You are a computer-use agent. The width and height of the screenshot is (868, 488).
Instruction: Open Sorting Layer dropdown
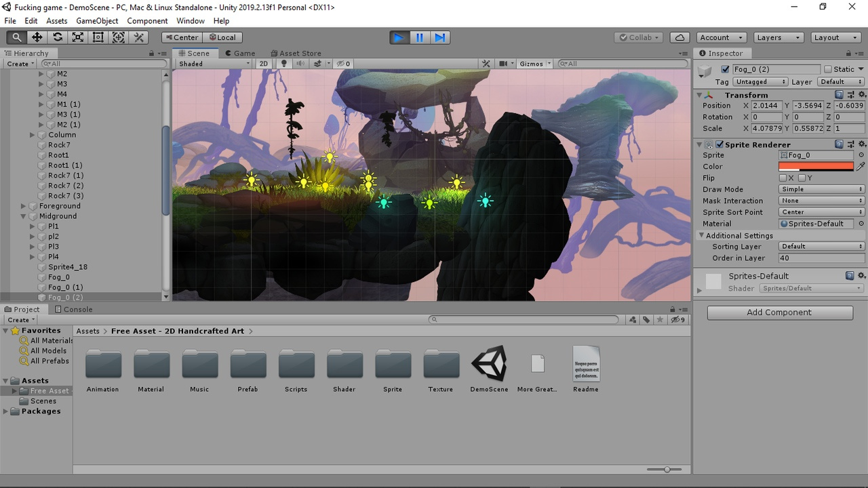pyautogui.click(x=822, y=247)
